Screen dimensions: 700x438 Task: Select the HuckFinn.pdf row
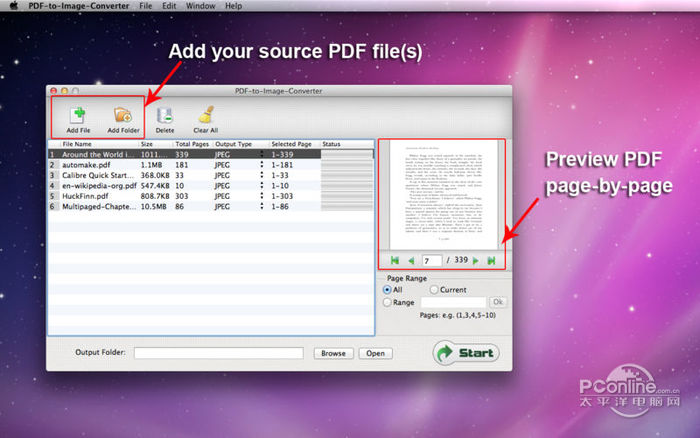pyautogui.click(x=211, y=196)
